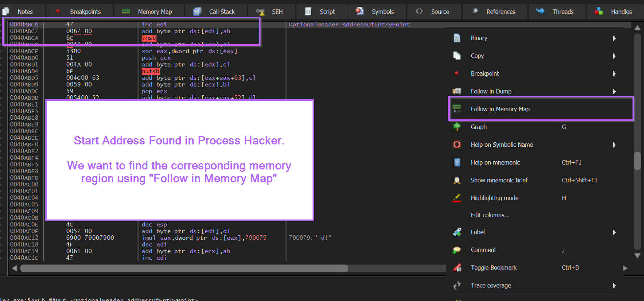
Task: Click the scroll up arrow
Action: [x=638, y=28]
